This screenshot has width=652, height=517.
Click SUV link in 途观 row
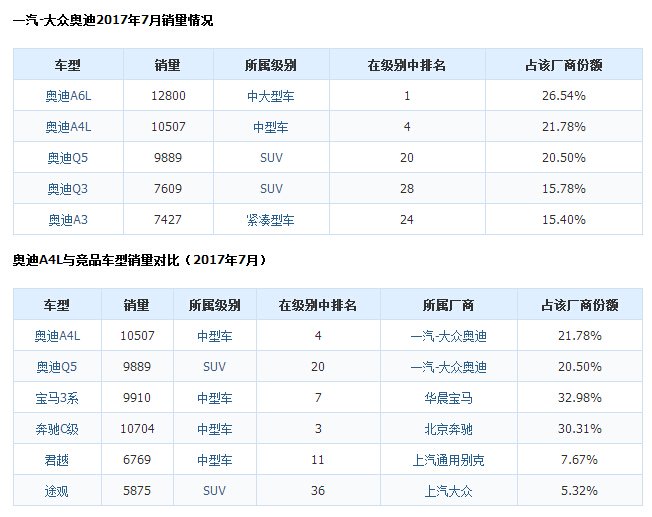pos(215,491)
